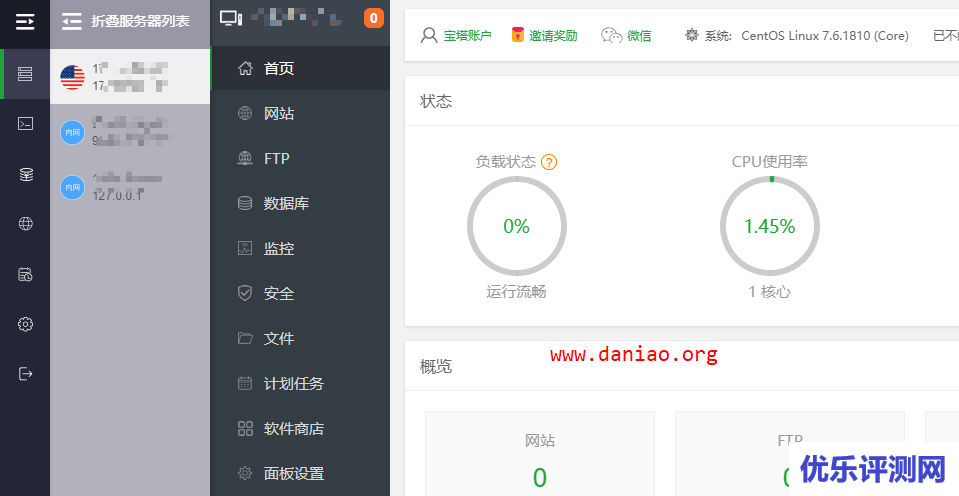Viewport: 959px width, 496px height.
Task: Open 文件 files menu item
Action: pos(300,338)
